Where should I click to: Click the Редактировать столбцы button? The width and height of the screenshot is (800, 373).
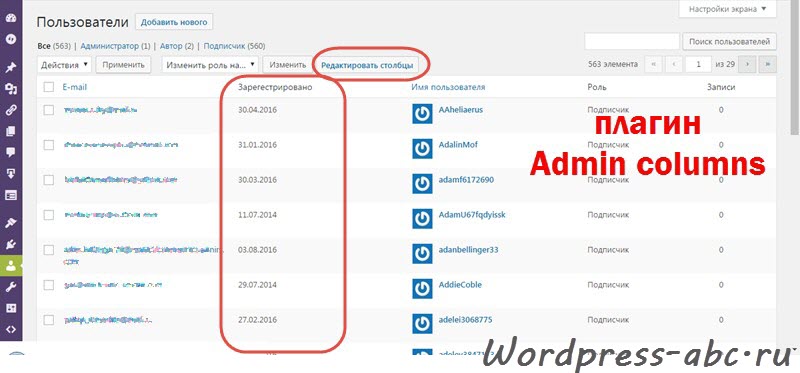click(x=367, y=65)
